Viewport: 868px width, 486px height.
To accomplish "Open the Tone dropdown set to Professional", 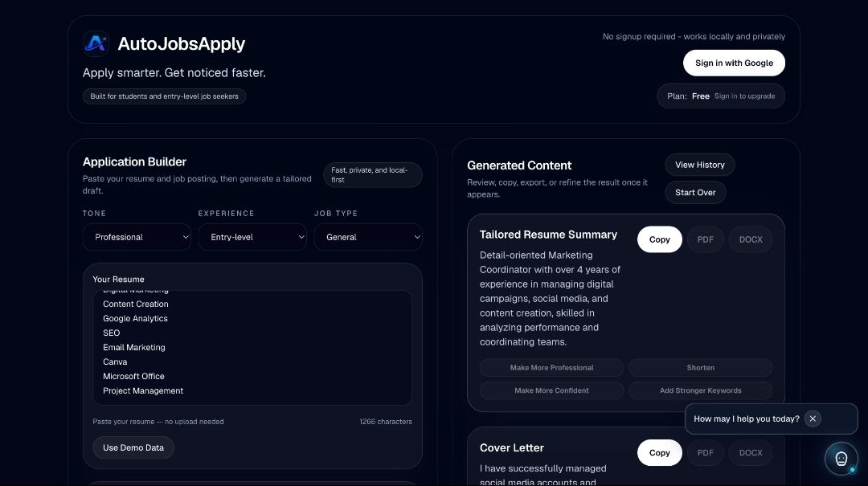I will [137, 237].
